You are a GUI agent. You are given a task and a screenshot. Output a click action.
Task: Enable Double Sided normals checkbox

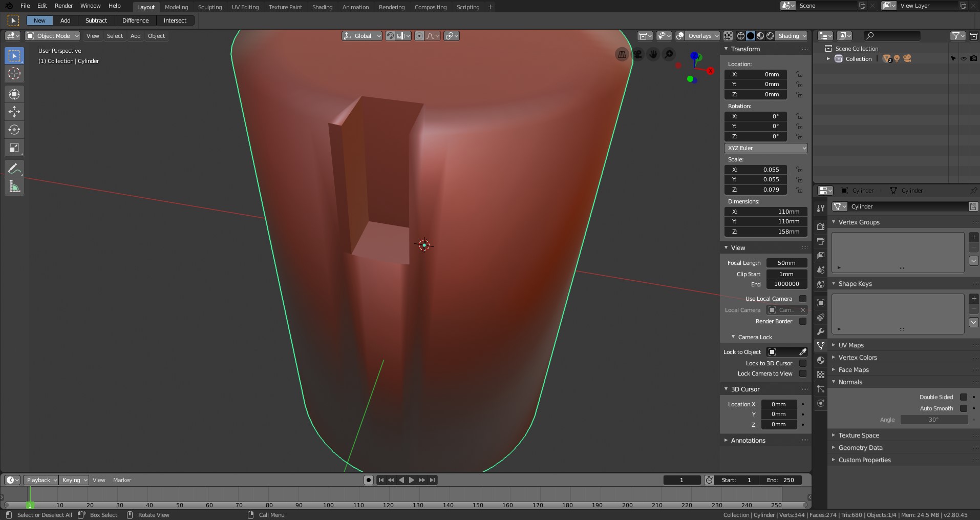(x=964, y=397)
